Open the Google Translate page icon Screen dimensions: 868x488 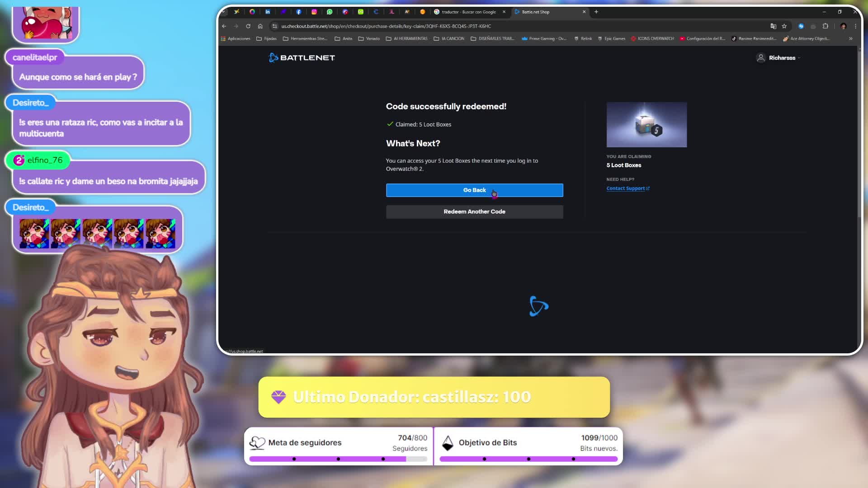tap(773, 26)
